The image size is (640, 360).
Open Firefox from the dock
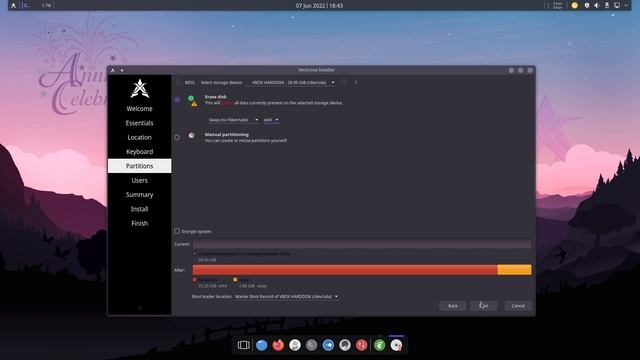point(278,345)
